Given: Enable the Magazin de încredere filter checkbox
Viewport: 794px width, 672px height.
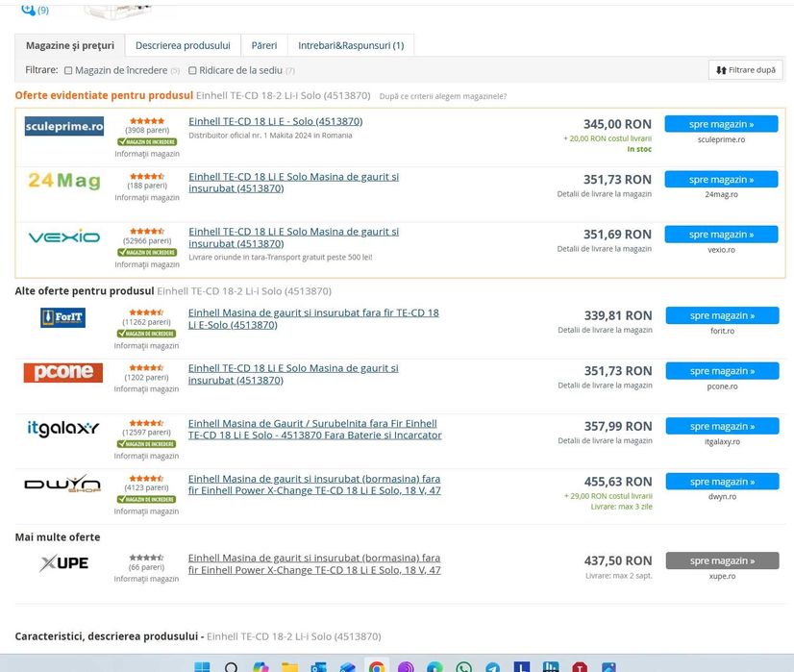Looking at the screenshot, I should coord(68,70).
